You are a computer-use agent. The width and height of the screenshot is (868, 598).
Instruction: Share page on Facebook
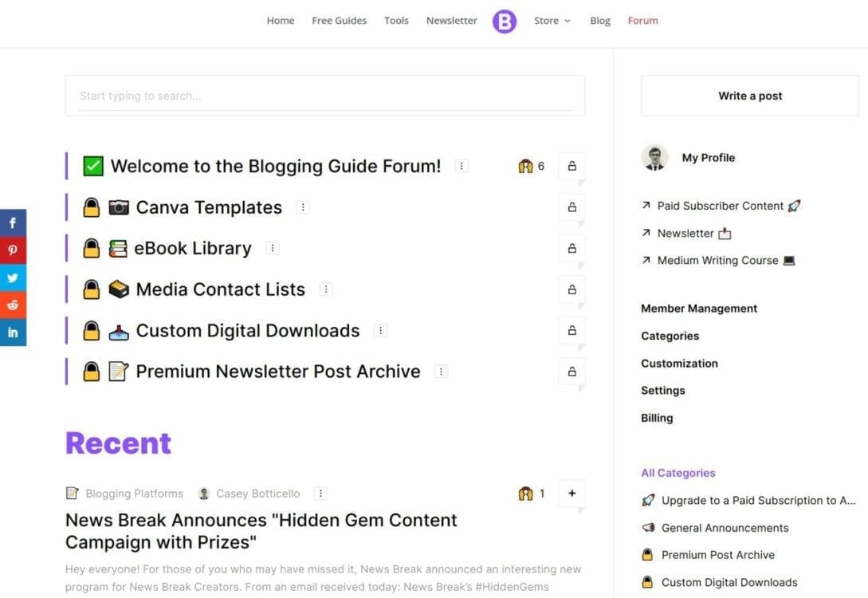pyautogui.click(x=13, y=222)
